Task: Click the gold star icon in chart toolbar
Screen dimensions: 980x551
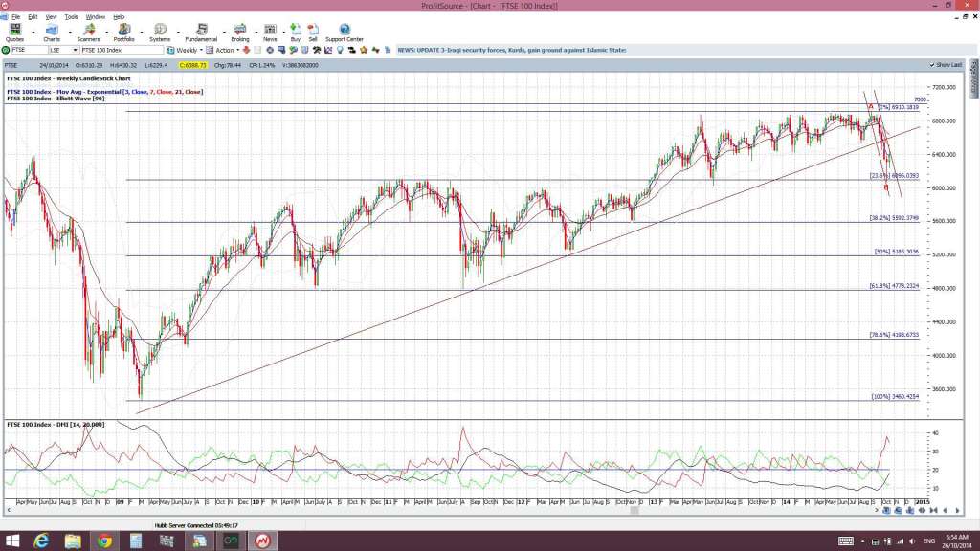Action: pyautogui.click(x=364, y=50)
